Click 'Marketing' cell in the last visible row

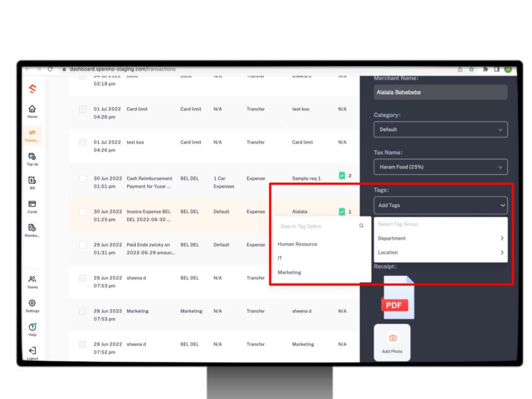[303, 344]
